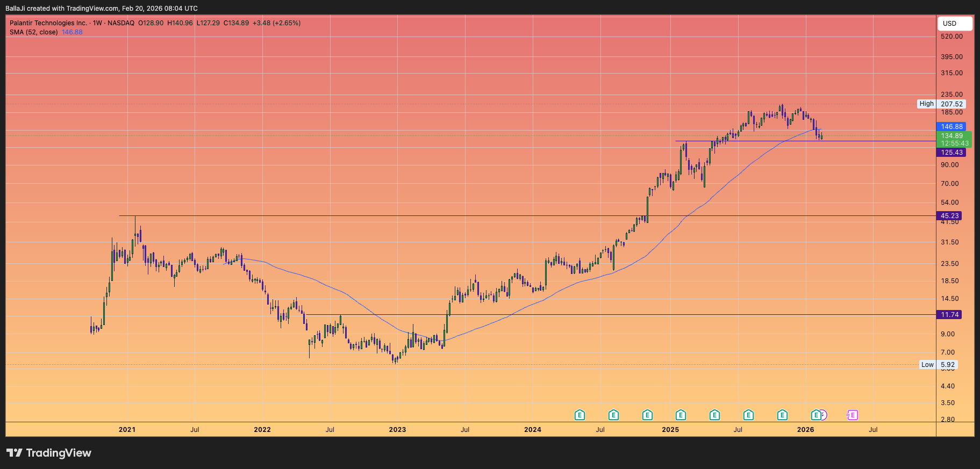The image size is (980, 469).
Task: Click the TradingView logo at bottom
Action: coord(49,453)
